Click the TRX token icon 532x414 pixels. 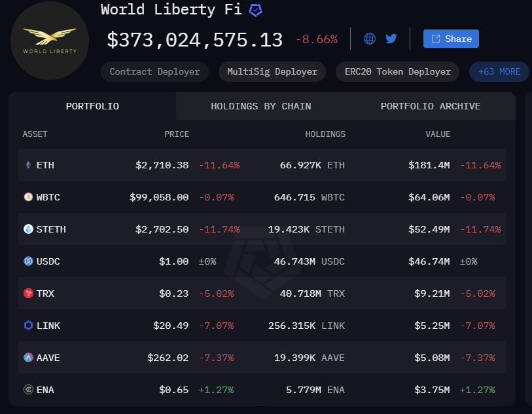(x=27, y=293)
